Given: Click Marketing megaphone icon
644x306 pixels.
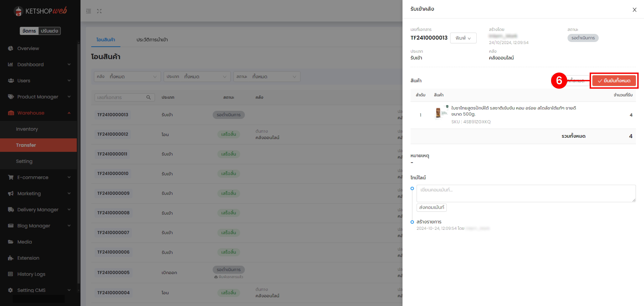Looking at the screenshot, I should pyautogui.click(x=11, y=194).
